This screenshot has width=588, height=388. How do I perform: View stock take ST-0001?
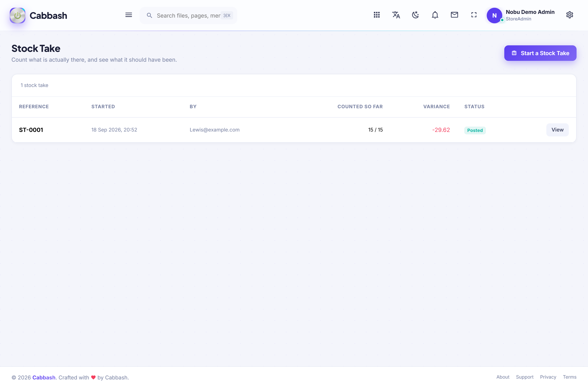click(x=557, y=130)
